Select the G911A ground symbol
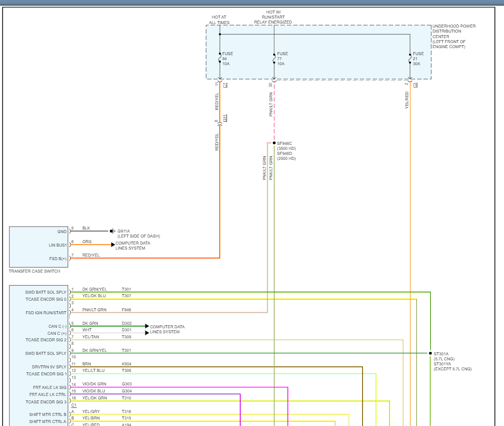 click(x=112, y=231)
